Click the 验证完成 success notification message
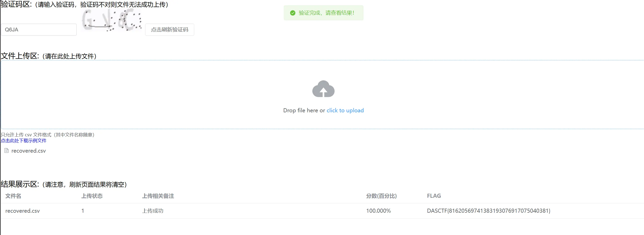644x235 pixels. tap(326, 13)
